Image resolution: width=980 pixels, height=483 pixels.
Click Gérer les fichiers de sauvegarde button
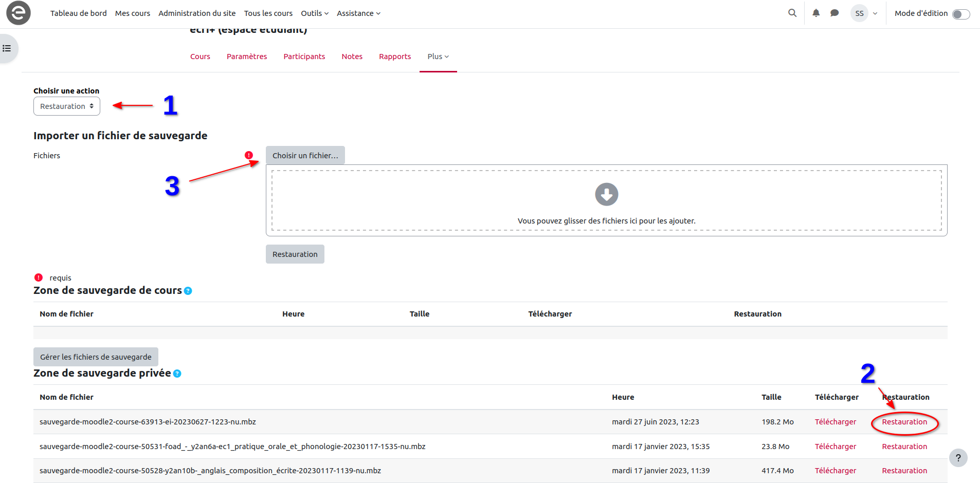pyautogui.click(x=96, y=357)
